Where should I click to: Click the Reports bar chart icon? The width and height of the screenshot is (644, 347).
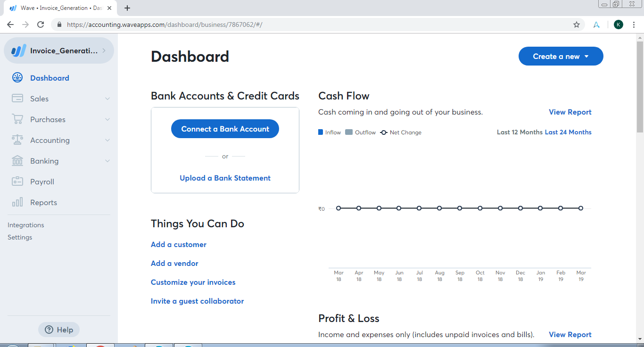point(17,202)
